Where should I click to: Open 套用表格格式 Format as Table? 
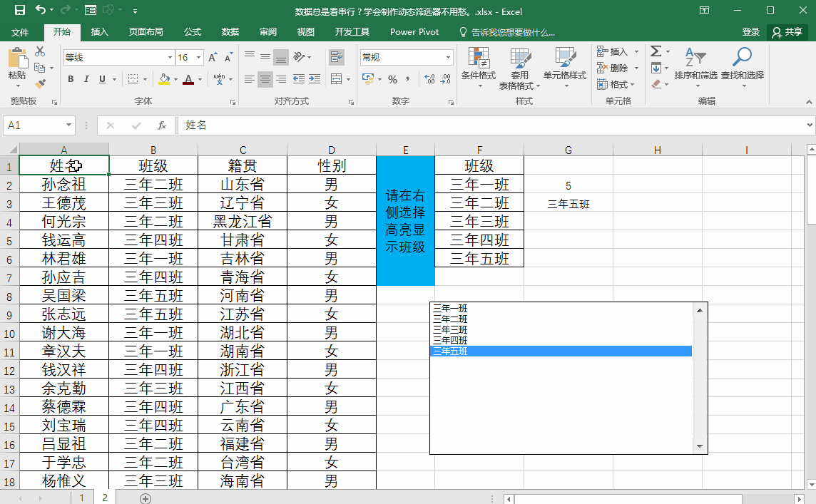(x=519, y=68)
